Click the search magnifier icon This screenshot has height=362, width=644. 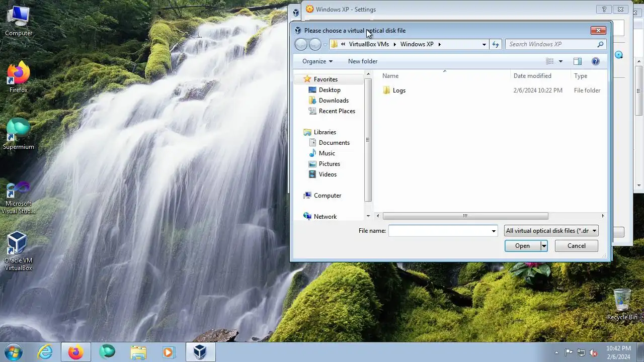pos(600,44)
